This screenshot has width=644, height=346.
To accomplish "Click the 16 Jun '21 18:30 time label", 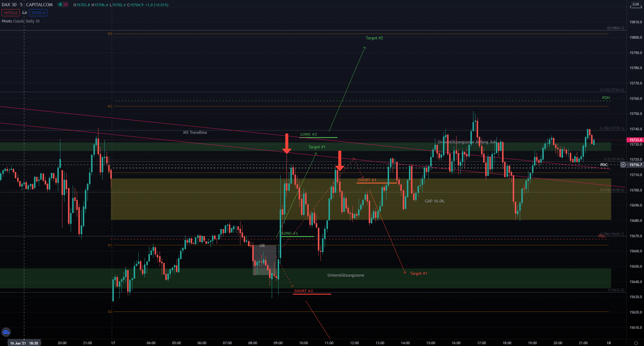I will click(x=24, y=343).
